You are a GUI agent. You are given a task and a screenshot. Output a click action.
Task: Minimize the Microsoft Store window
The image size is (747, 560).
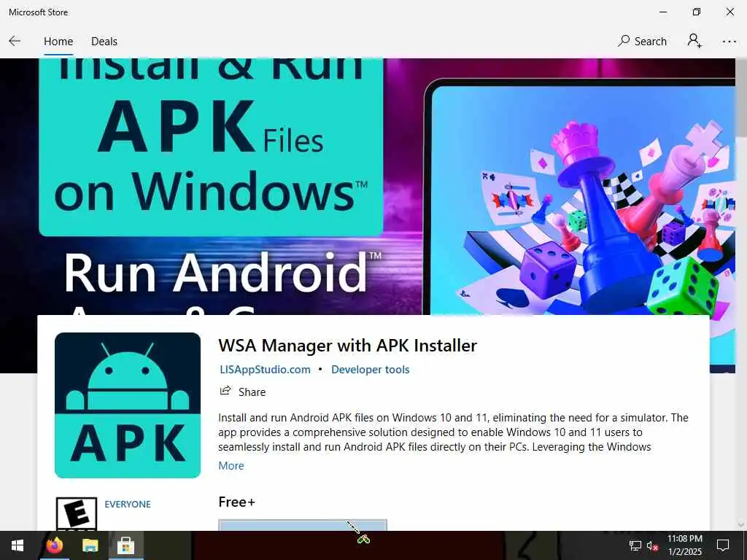(x=662, y=12)
